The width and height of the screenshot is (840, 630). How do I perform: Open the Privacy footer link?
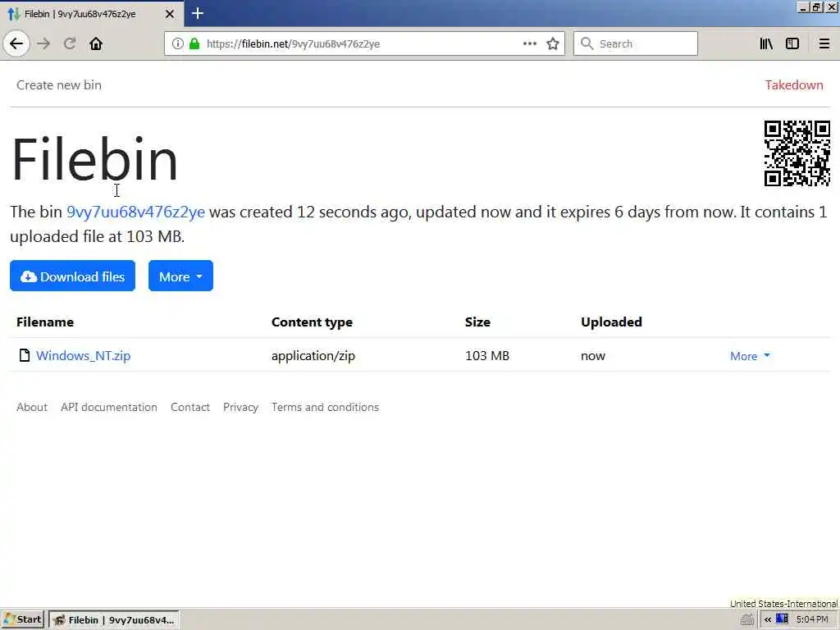(x=240, y=407)
